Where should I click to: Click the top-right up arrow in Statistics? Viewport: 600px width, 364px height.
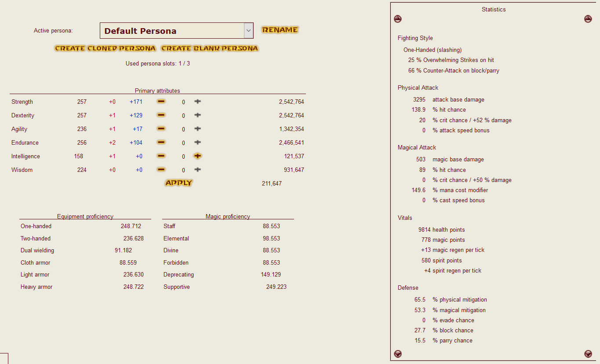tap(588, 19)
